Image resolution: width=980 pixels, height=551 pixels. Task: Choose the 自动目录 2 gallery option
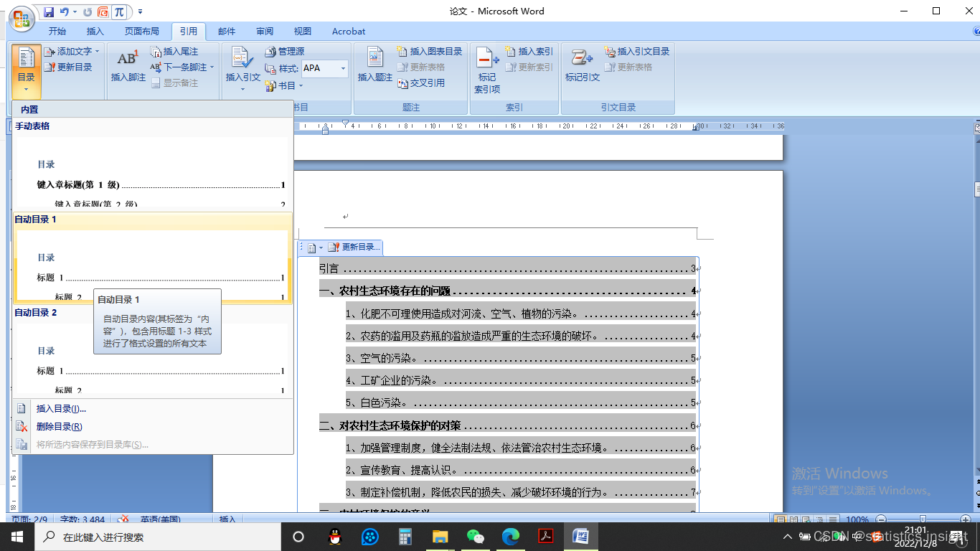pos(153,351)
